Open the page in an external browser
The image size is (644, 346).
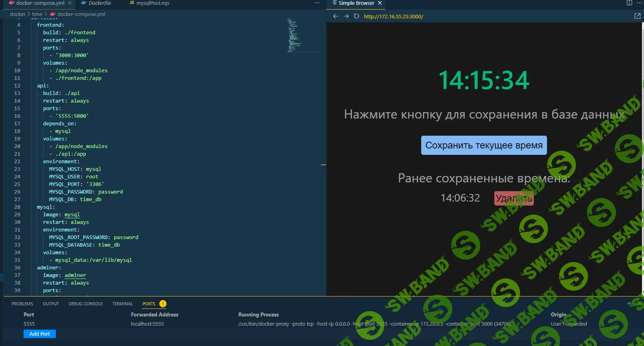pyautogui.click(x=637, y=16)
